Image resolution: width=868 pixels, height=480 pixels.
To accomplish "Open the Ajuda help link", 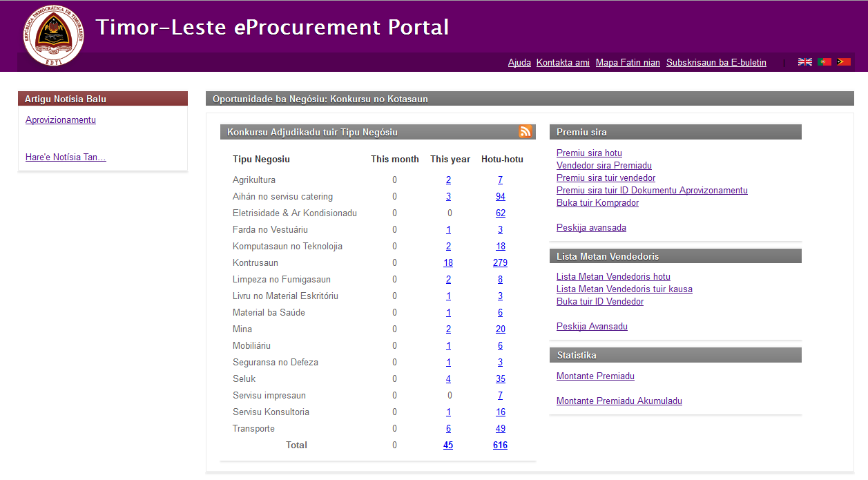I will 519,62.
